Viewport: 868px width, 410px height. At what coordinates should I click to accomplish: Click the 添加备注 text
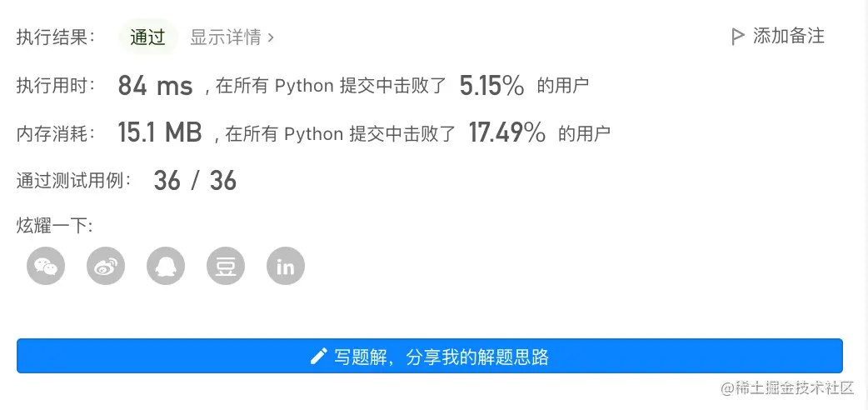click(x=788, y=37)
